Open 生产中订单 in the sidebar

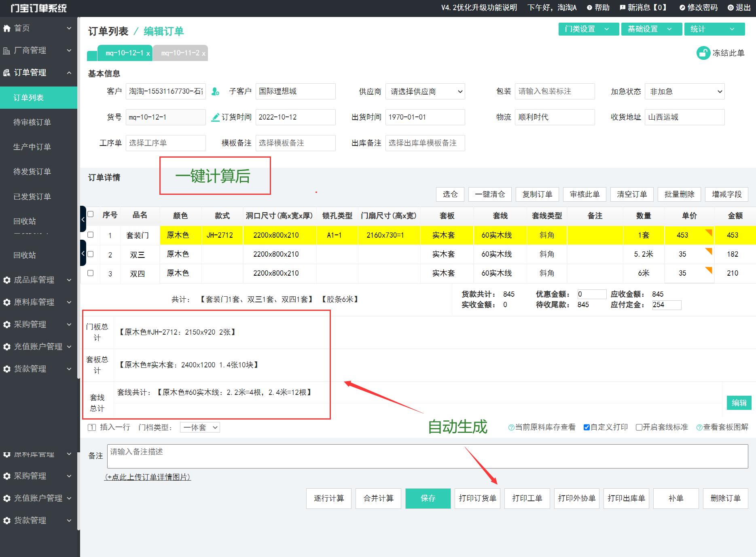click(x=32, y=147)
